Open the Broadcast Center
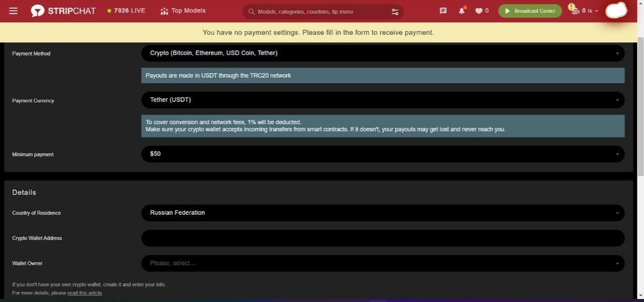This screenshot has width=644, height=302. point(530,11)
